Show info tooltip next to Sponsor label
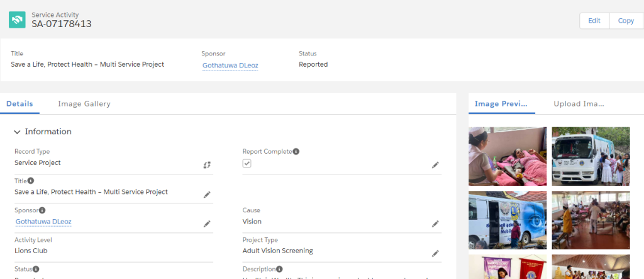The height and width of the screenshot is (279, 644). [42, 210]
